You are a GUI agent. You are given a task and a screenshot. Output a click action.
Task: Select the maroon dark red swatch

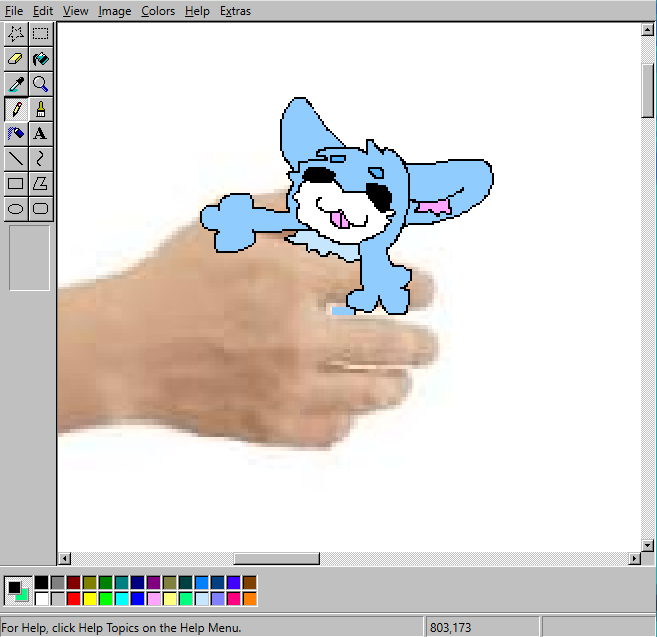74,583
